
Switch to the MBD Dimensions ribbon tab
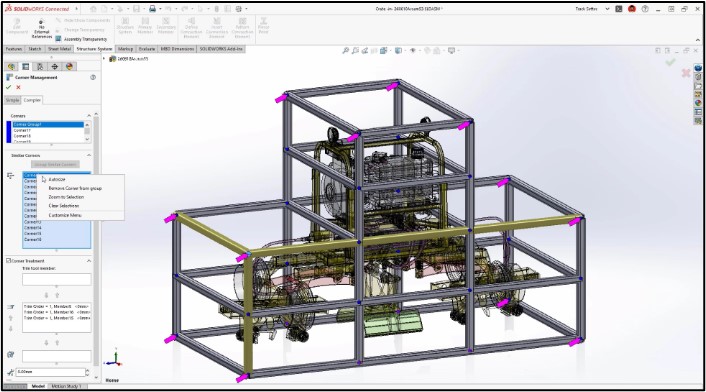point(177,49)
